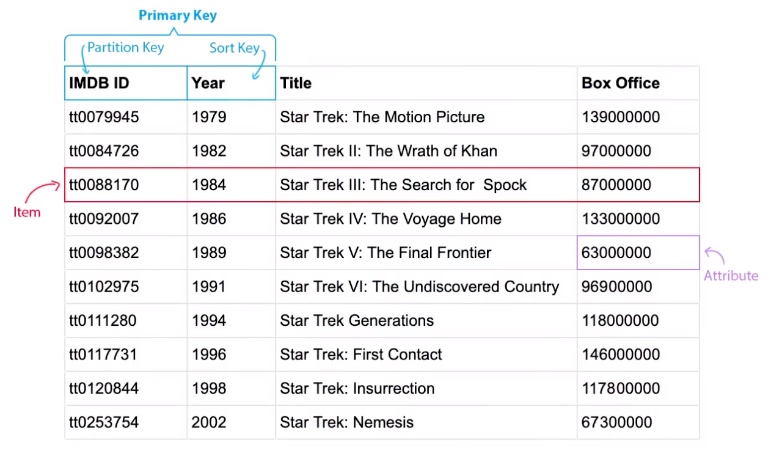Image resolution: width=773 pixels, height=452 pixels.
Task: Click the Partition Key label
Action: click(126, 47)
